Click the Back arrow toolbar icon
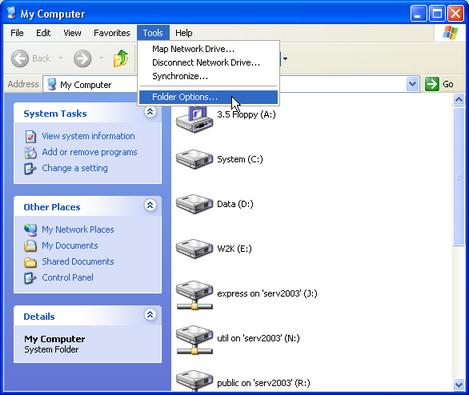Image resolution: width=469 pixels, height=395 pixels. tap(20, 59)
